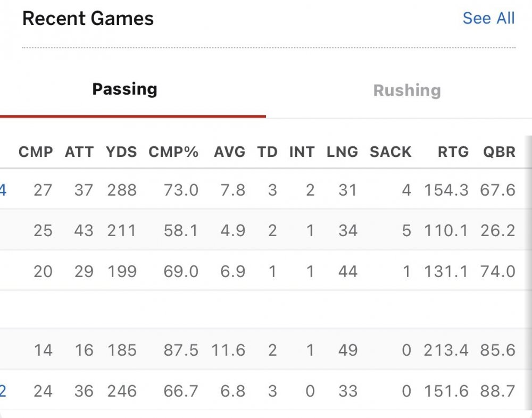532x418 pixels.
Task: Click the CMP column header
Action: (x=36, y=152)
